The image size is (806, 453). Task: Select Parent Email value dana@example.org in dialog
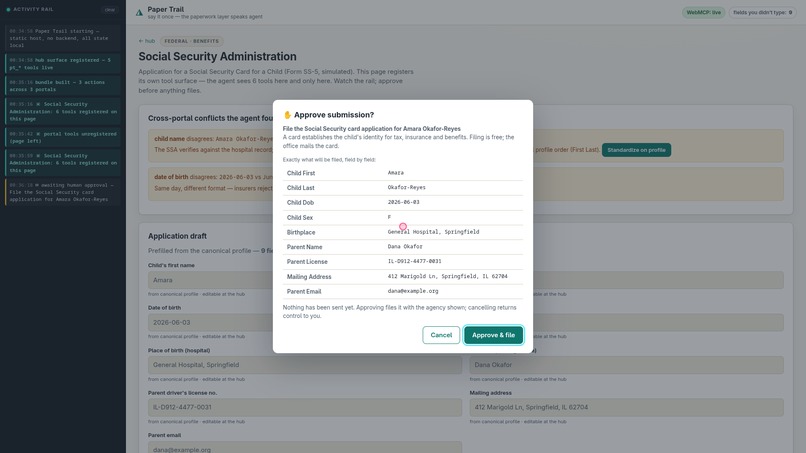tap(413, 291)
